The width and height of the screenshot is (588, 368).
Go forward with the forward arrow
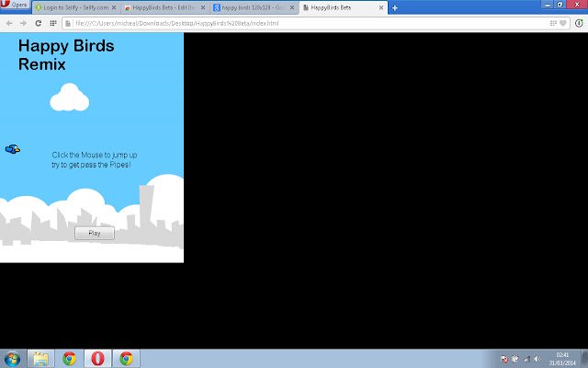23,23
